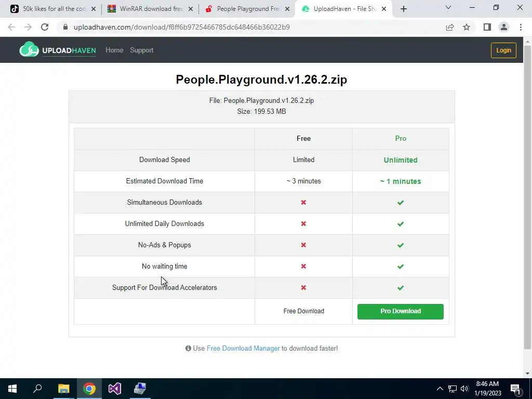Click green check in Download Accelerators row

(x=401, y=288)
